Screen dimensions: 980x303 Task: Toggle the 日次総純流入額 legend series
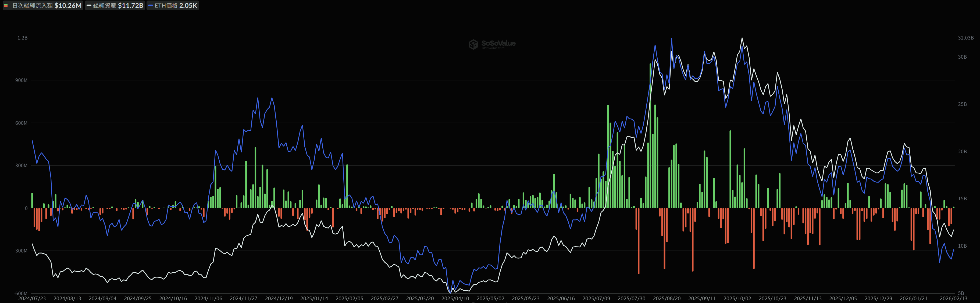coord(32,5)
